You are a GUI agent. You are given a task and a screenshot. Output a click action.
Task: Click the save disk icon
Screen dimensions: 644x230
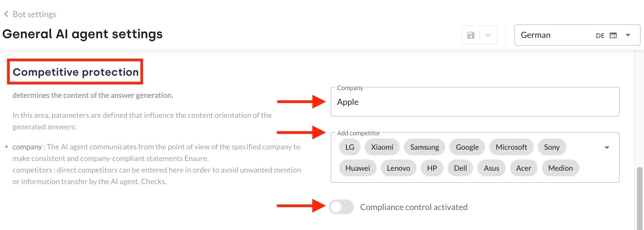tap(471, 35)
